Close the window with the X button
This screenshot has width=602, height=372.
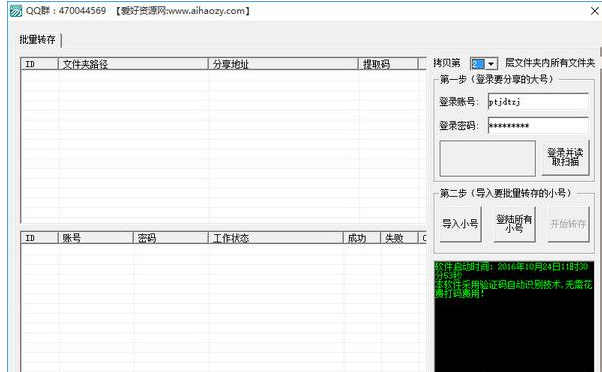[595, 11]
